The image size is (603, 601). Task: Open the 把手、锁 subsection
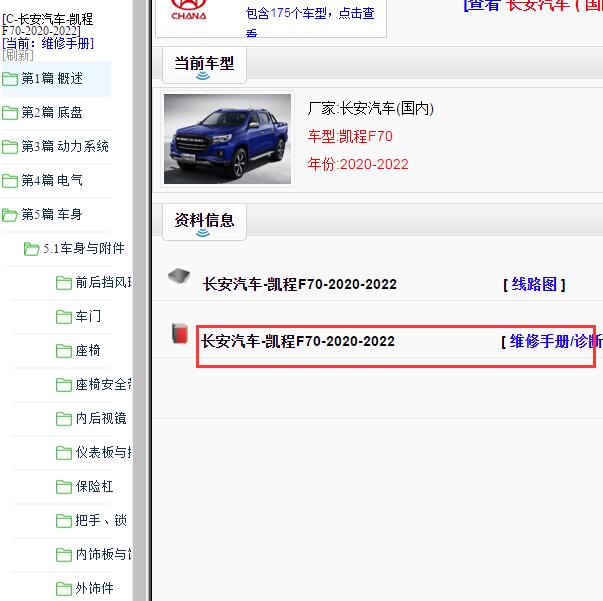(101, 520)
